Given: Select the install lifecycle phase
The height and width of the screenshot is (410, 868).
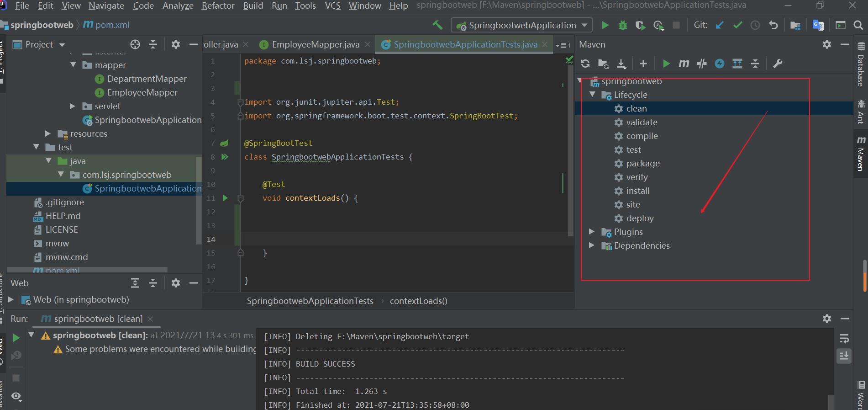Looking at the screenshot, I should tap(638, 191).
